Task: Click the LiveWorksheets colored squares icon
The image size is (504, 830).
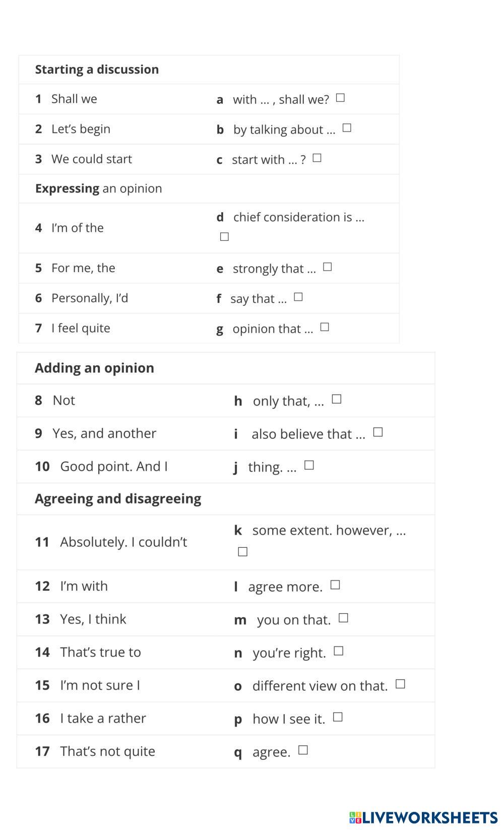Action: pyautogui.click(x=355, y=817)
